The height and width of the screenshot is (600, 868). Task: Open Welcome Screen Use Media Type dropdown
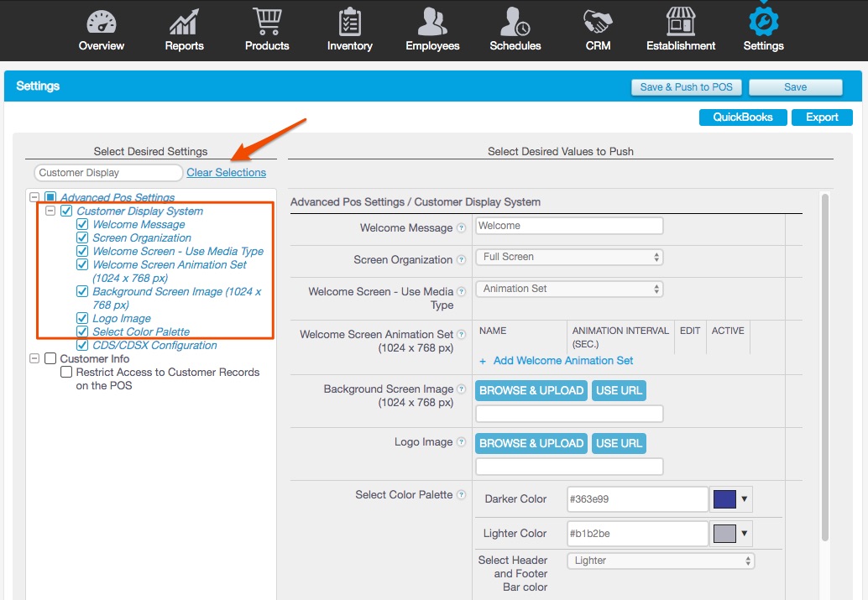tap(569, 289)
